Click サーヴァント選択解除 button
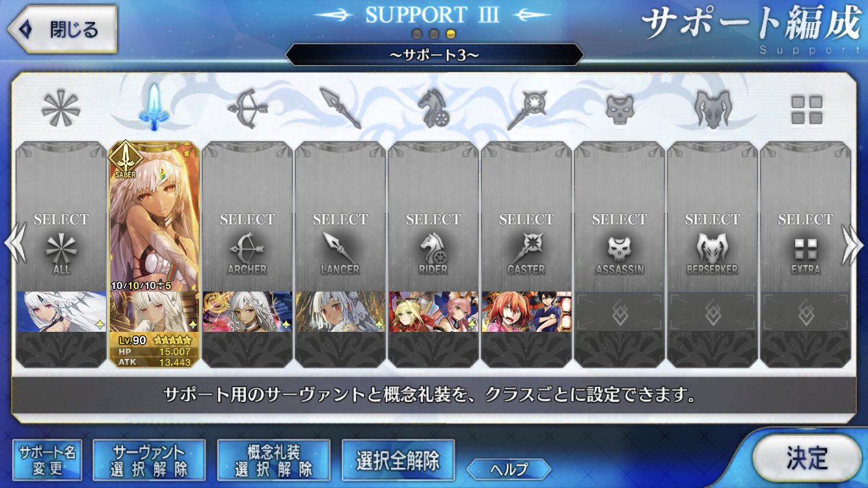 [x=149, y=460]
